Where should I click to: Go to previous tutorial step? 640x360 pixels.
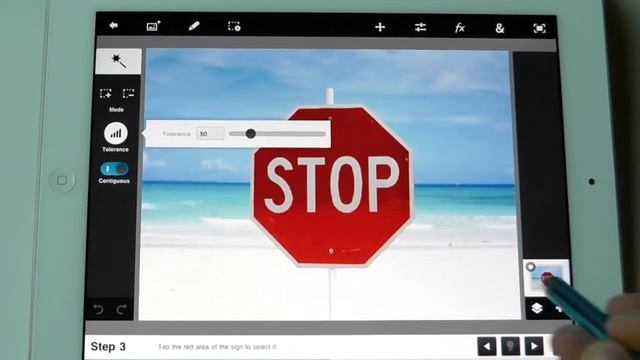coord(487,346)
